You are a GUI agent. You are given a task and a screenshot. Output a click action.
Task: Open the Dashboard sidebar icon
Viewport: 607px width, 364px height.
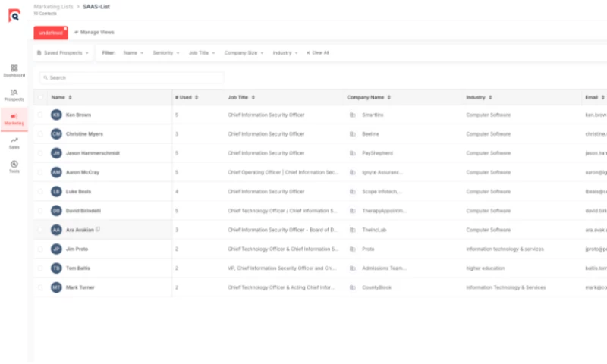[x=14, y=71]
